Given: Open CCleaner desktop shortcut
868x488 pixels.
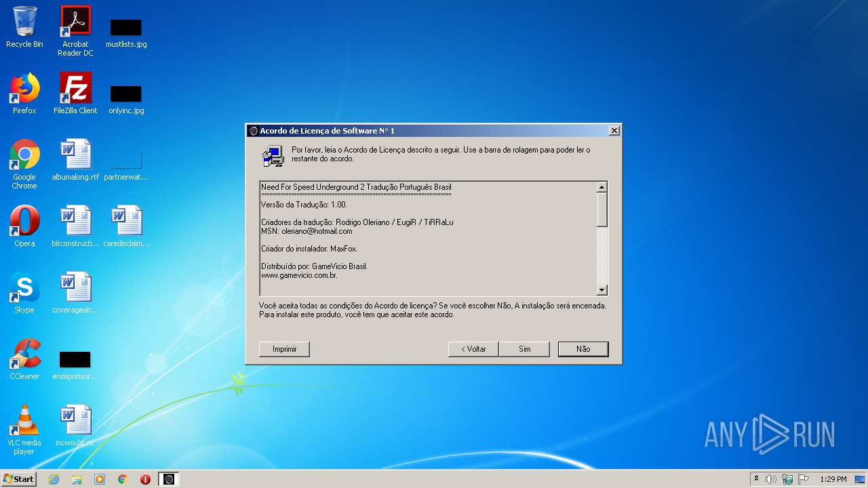Looking at the screenshot, I should (24, 359).
